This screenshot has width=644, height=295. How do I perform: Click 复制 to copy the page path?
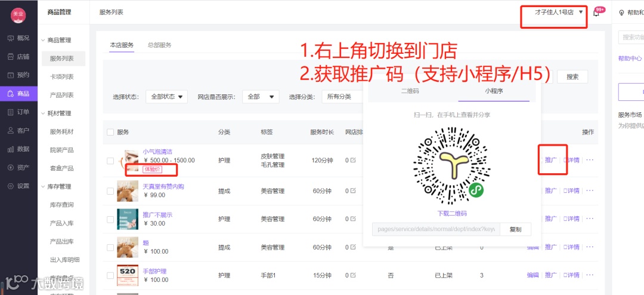pos(515,229)
